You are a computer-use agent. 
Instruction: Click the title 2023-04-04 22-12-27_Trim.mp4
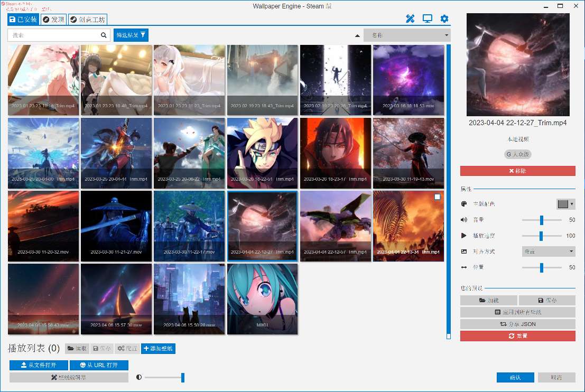(517, 123)
